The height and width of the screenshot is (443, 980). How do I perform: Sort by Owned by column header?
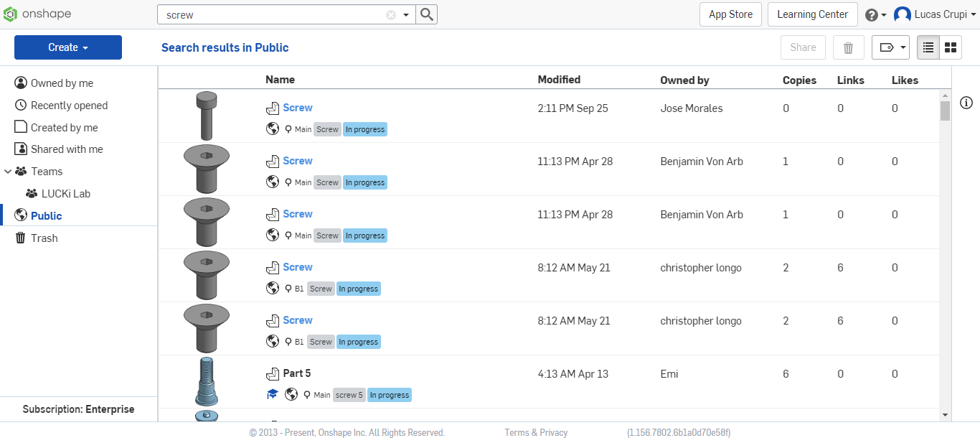coord(684,80)
